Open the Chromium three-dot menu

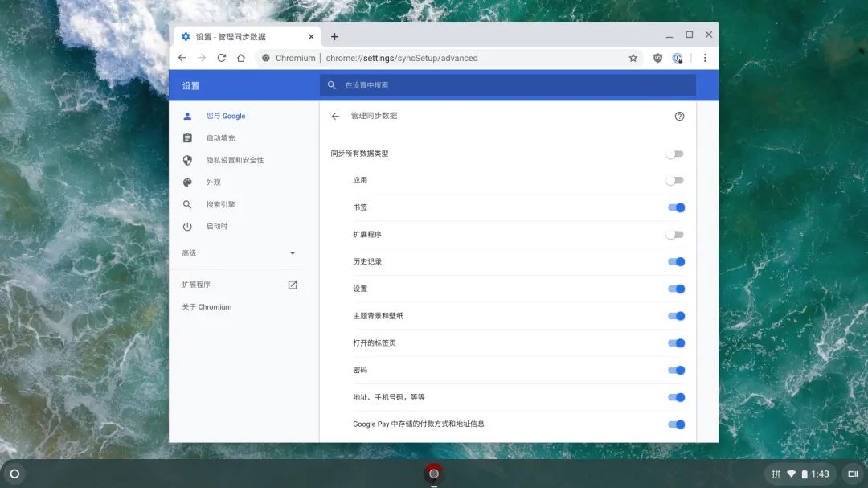pyautogui.click(x=705, y=58)
